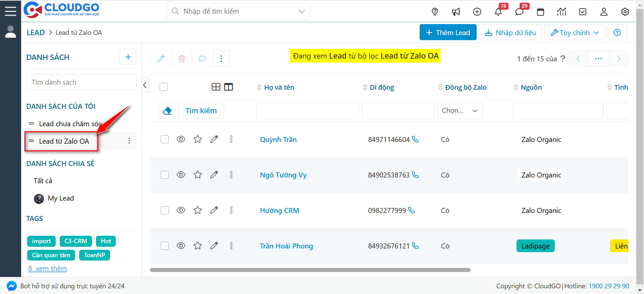This screenshot has height=294, width=644.
Task: Open the notifications bell icon
Action: click(x=498, y=12)
